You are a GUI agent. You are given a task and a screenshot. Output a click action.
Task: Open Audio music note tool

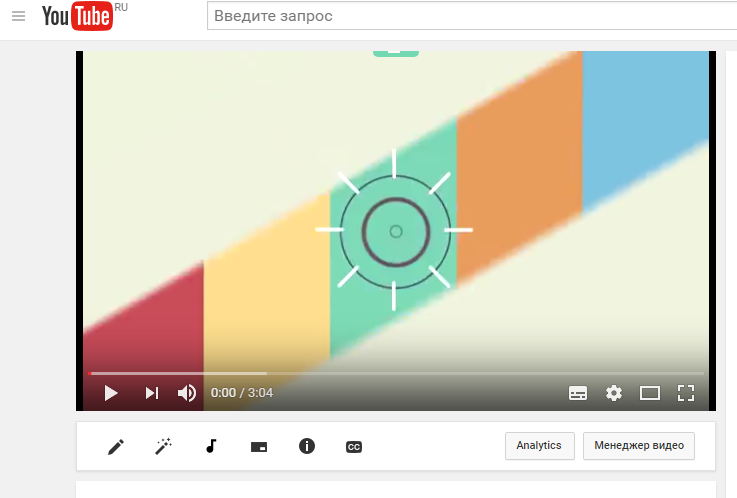coord(212,446)
